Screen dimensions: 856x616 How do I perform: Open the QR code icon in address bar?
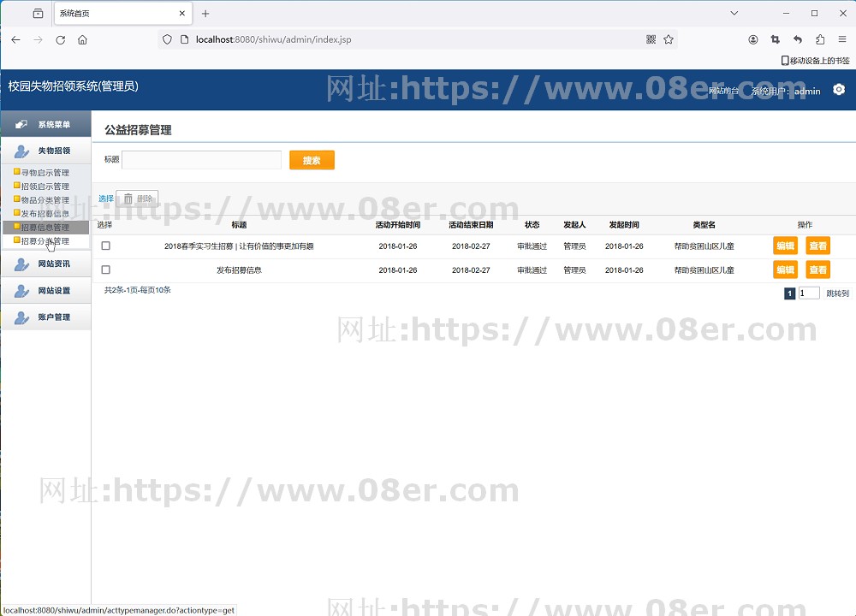(x=651, y=39)
